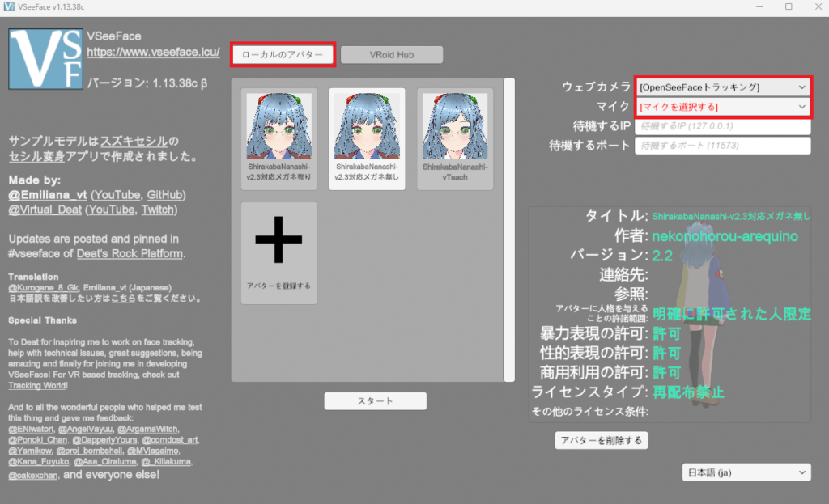Click the license value "再配布禁止"

pyautogui.click(x=688, y=392)
